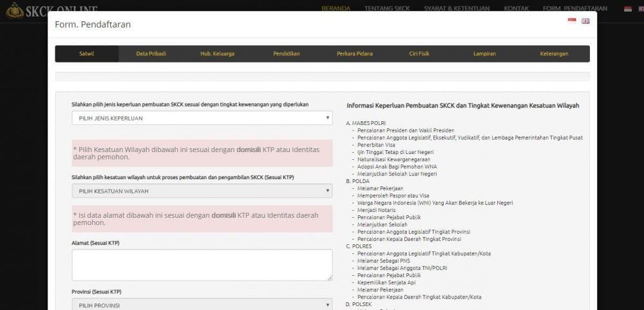Switch to the Data Pribadi tab

pos(151,53)
